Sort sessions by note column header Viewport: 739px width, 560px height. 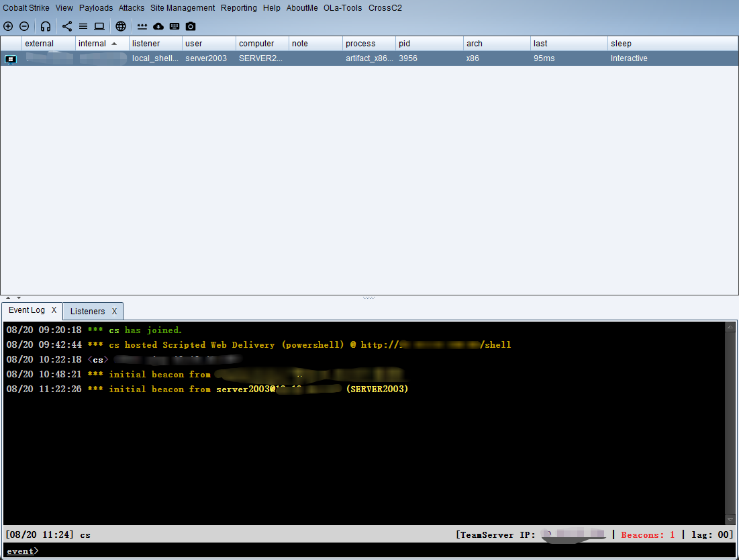315,44
